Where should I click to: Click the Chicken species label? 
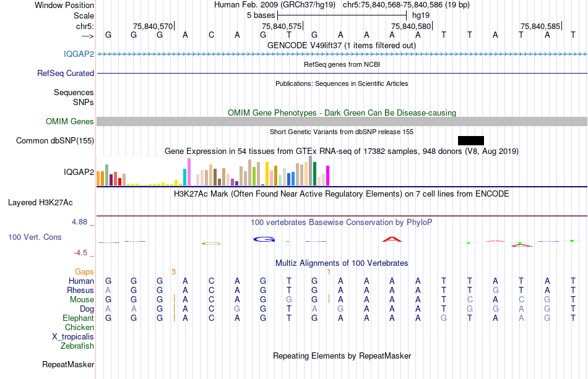click(79, 327)
